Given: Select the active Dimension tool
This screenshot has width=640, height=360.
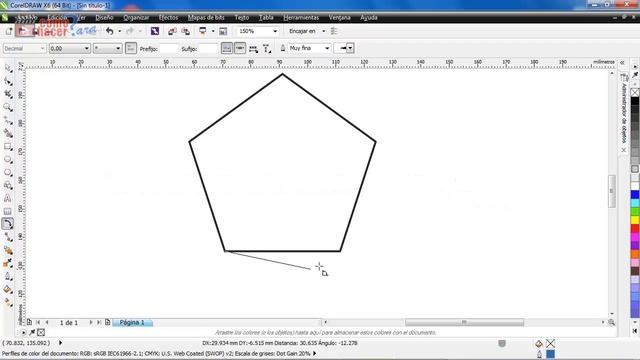Looking at the screenshot, I should pyautogui.click(x=8, y=224).
